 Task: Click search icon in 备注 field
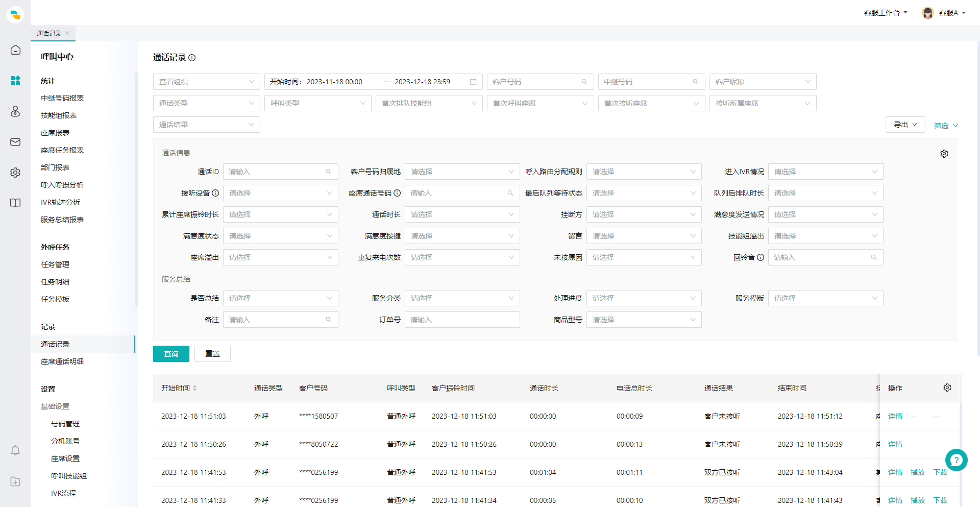(x=329, y=320)
